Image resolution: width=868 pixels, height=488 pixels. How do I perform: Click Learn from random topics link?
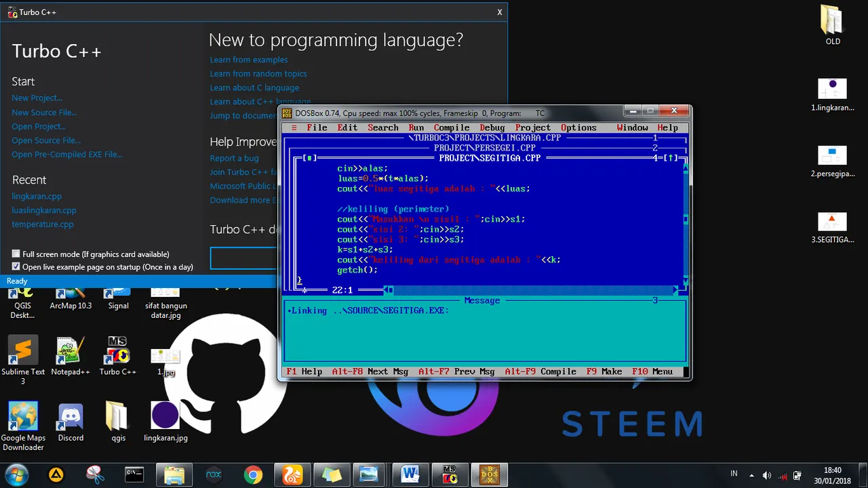click(258, 73)
